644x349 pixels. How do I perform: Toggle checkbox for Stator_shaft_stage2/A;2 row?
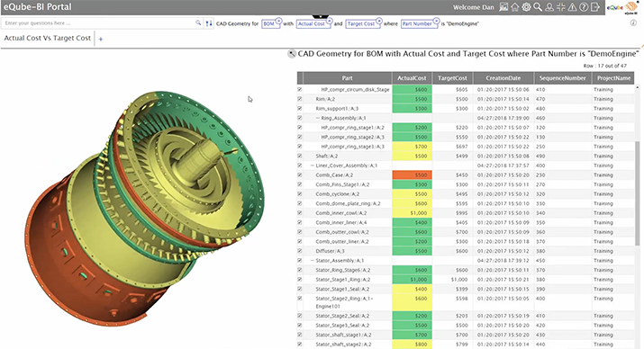tap(299, 345)
